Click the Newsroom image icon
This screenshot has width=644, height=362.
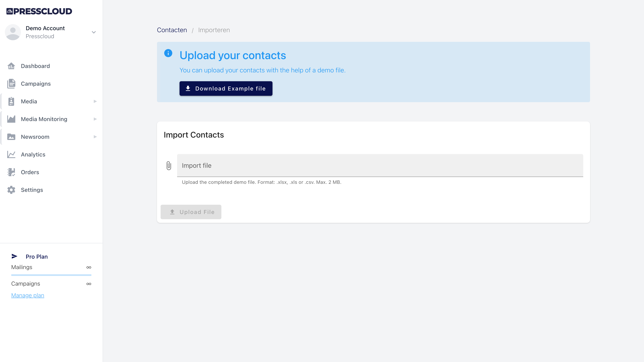(11, 137)
